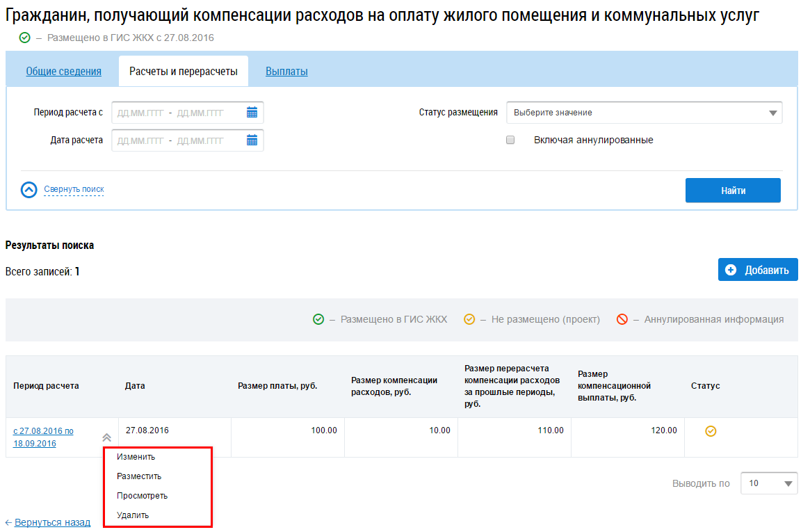The width and height of the screenshot is (810, 532).
Task: Select Изменить from the row menu
Action: [136, 457]
